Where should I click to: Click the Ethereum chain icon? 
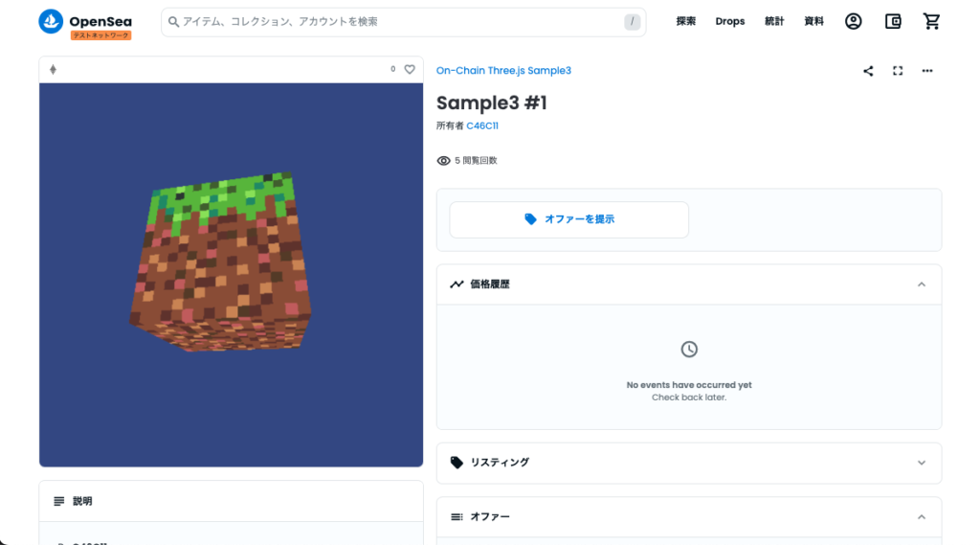[x=54, y=70]
